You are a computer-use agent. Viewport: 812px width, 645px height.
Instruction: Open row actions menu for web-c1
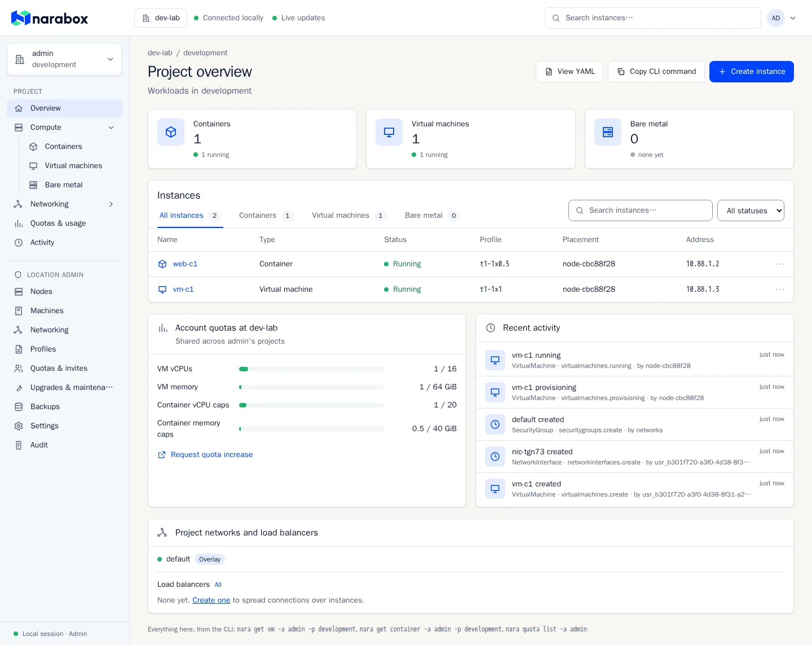(x=780, y=264)
